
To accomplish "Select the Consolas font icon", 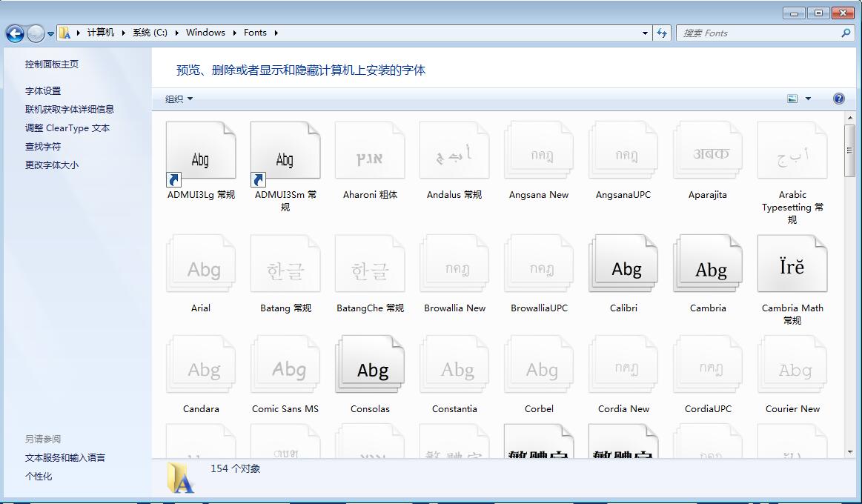I will point(370,365).
